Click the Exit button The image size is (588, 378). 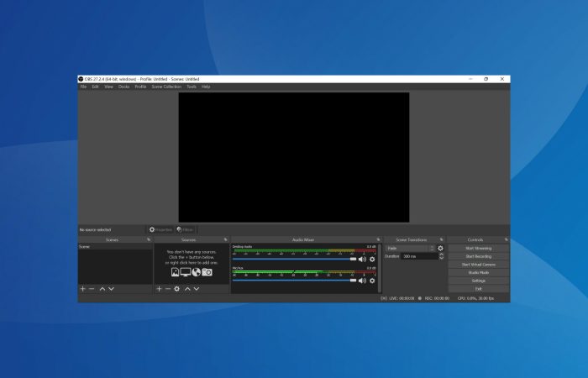click(479, 289)
